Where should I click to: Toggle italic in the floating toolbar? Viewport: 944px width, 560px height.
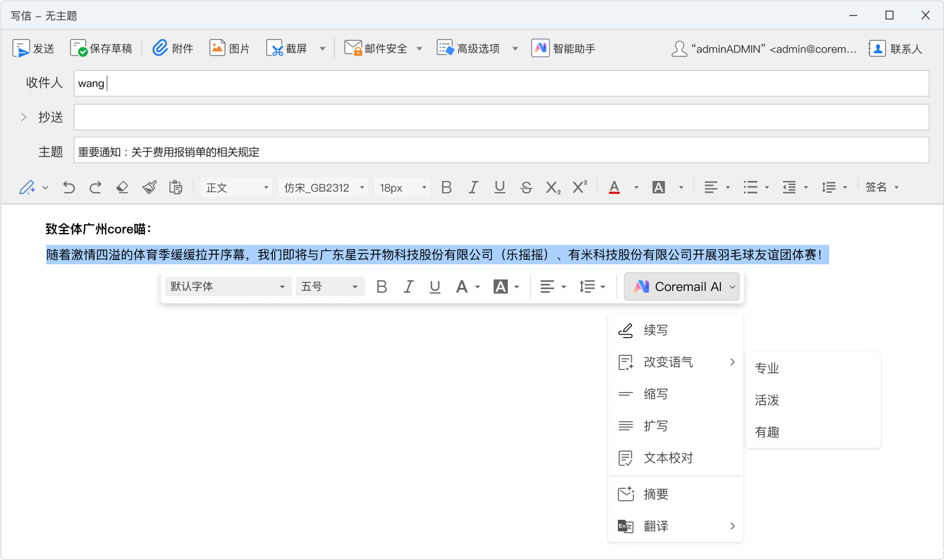[408, 287]
